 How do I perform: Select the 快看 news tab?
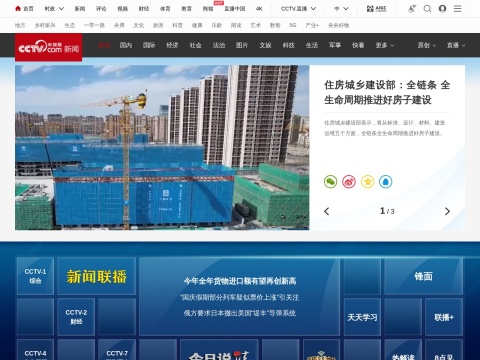[358, 45]
